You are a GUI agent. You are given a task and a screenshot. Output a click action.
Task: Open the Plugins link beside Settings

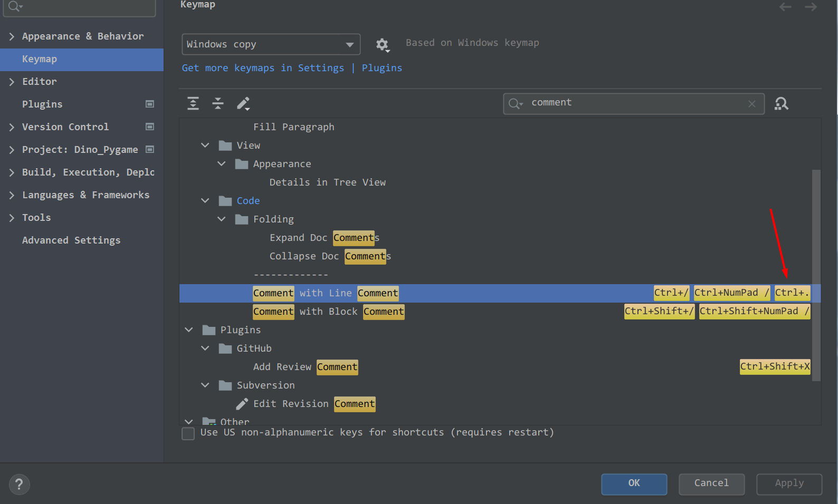pyautogui.click(x=382, y=68)
